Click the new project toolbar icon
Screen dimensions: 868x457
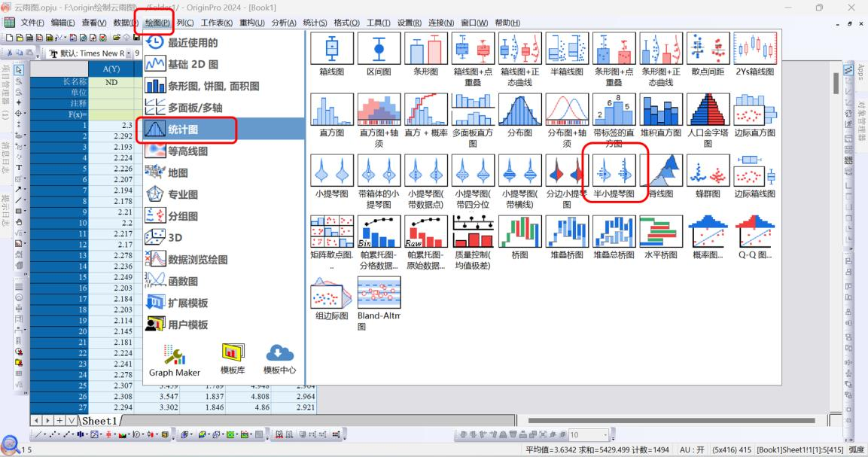(x=9, y=38)
